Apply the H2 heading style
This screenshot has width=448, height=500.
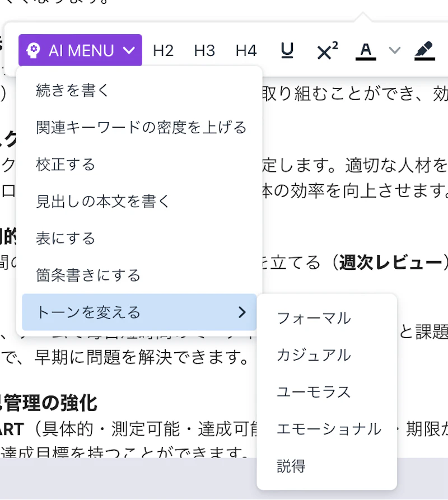pyautogui.click(x=163, y=50)
